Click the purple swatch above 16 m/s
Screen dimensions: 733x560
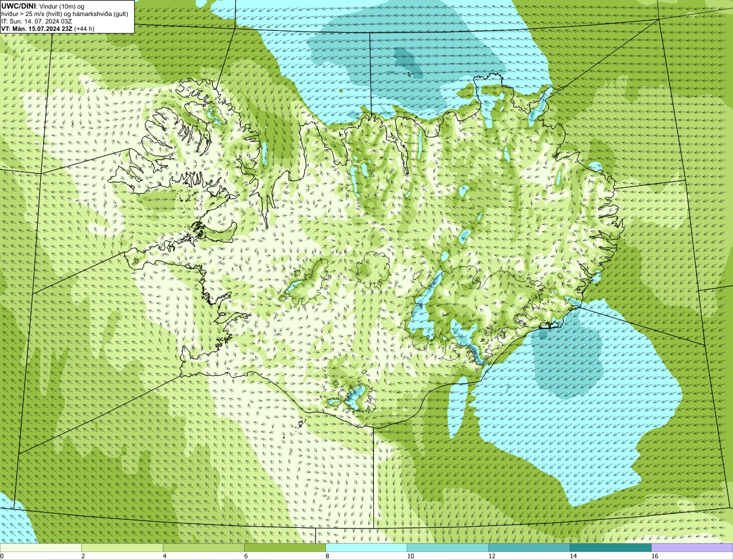(x=692, y=547)
